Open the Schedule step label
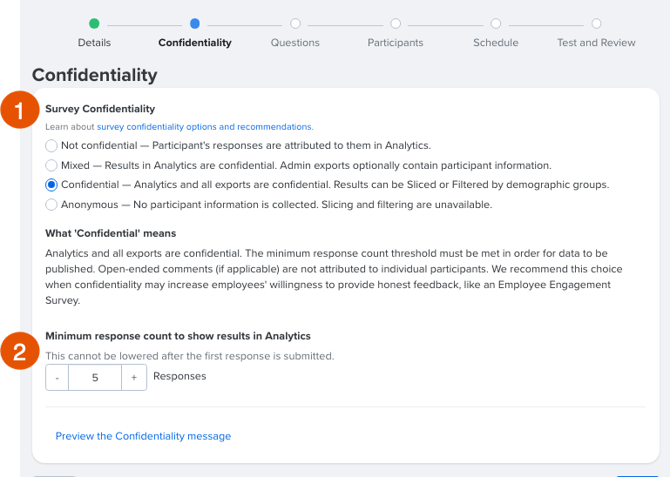Viewport: 670px width, 477px height. click(x=496, y=43)
